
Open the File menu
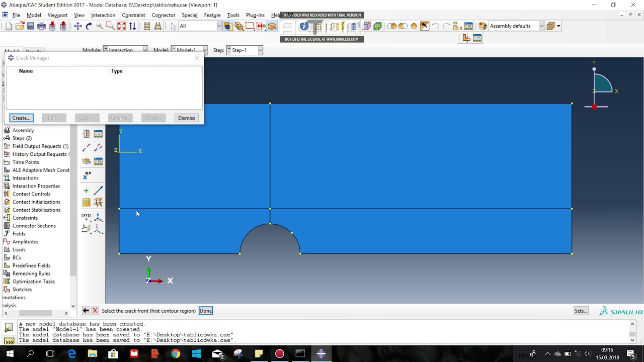point(16,15)
